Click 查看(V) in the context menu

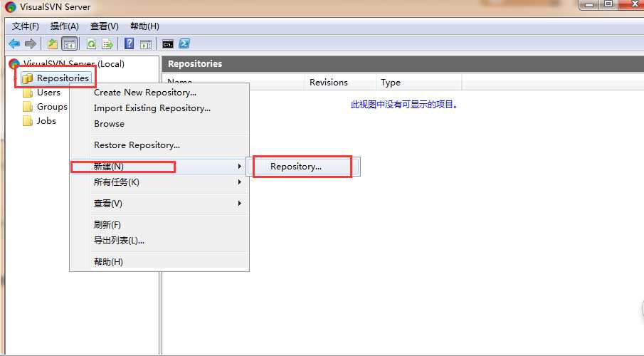coord(159,204)
